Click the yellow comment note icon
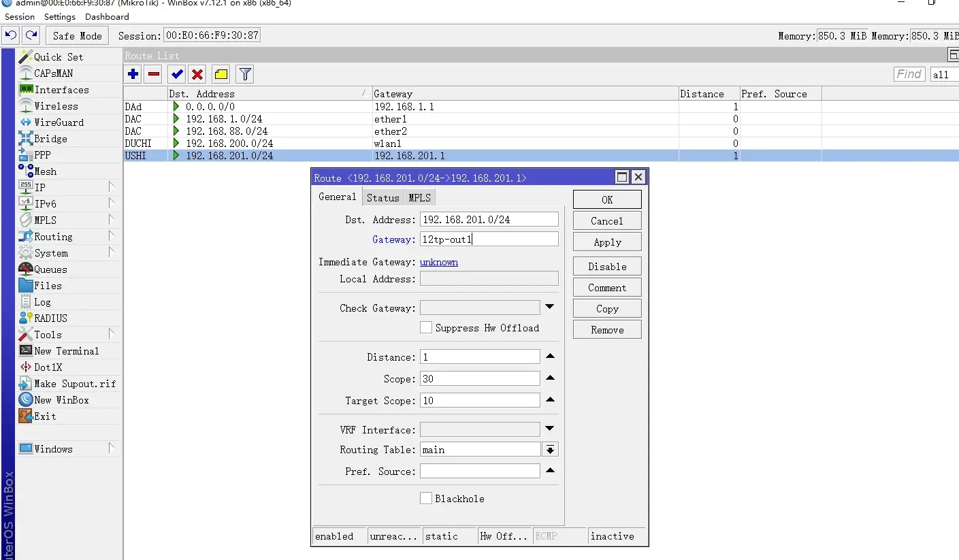 221,74
